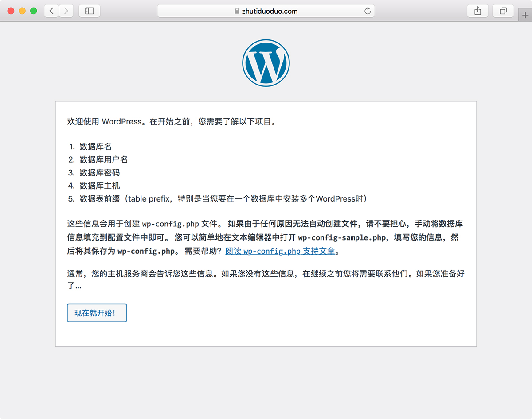The height and width of the screenshot is (419, 532).
Task: Close the Safari window (red button)
Action: coord(11,11)
